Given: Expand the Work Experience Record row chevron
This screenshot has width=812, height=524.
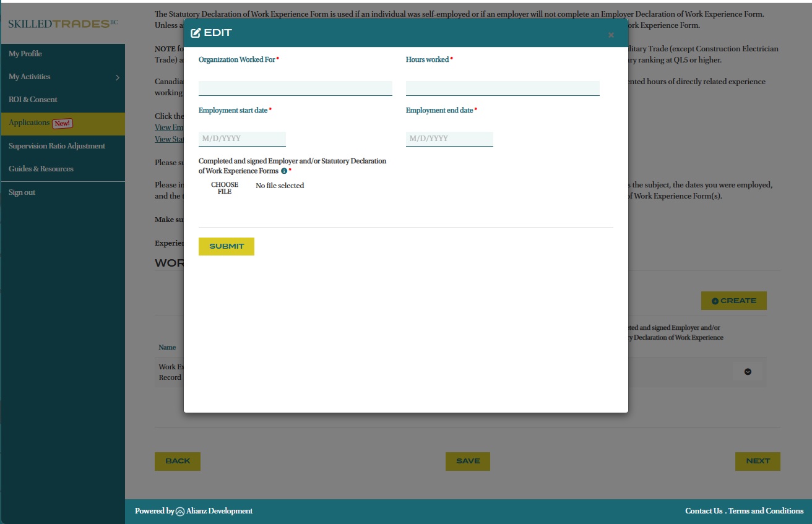Looking at the screenshot, I should click(748, 372).
